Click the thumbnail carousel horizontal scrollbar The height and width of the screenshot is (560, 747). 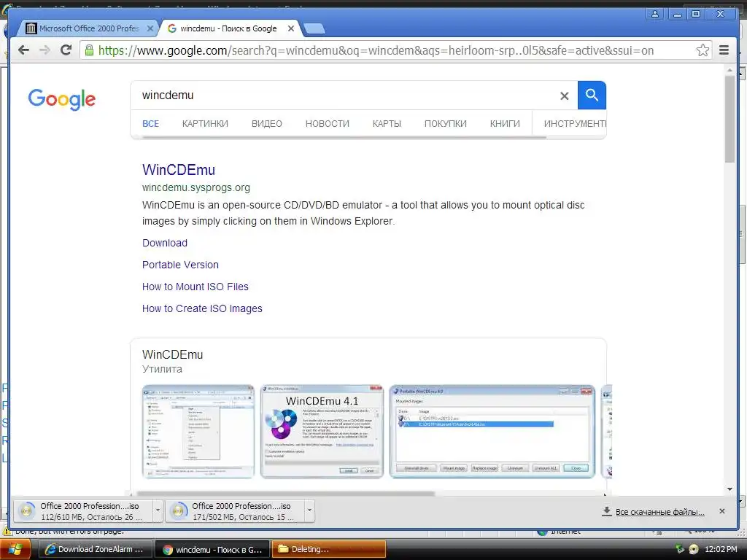286,494
